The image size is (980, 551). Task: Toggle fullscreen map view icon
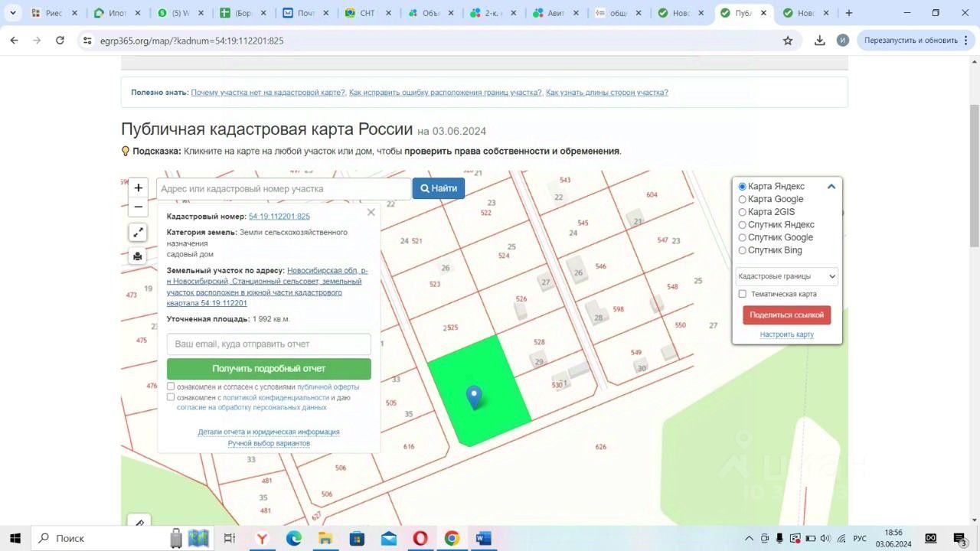[x=138, y=233]
